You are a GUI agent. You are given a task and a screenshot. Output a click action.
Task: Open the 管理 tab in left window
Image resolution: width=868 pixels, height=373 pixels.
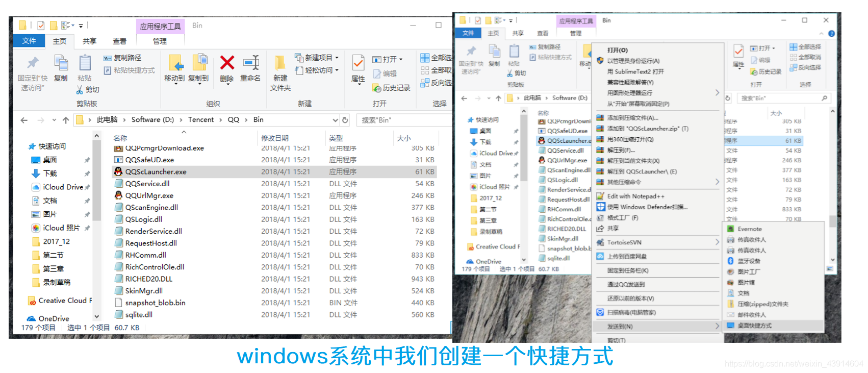click(160, 41)
